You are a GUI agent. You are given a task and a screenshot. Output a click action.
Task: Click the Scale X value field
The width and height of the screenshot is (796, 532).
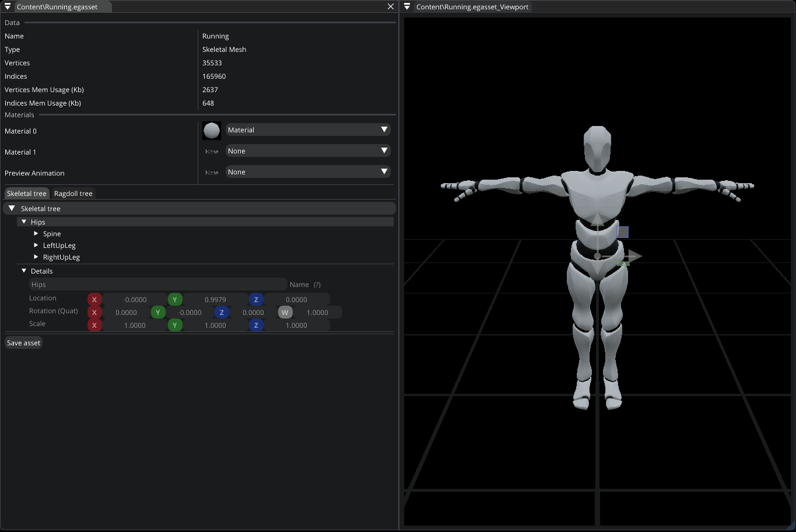[135, 325]
